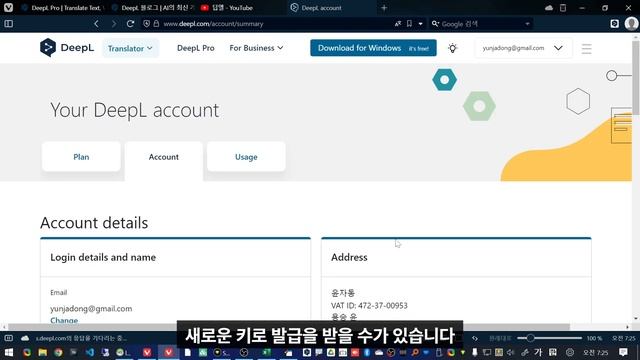Toggle the panel button in the status bar
640x360 pixels.
click(x=8, y=338)
